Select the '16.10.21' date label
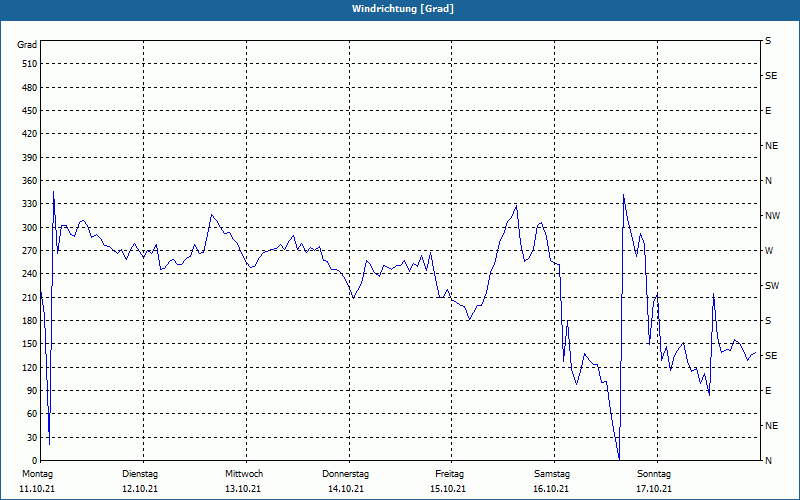This screenshot has height=500, width=800. [552, 489]
